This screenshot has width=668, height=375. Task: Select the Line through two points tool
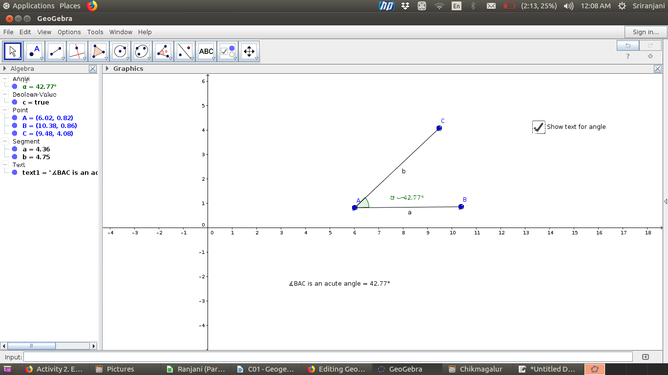coord(56,52)
